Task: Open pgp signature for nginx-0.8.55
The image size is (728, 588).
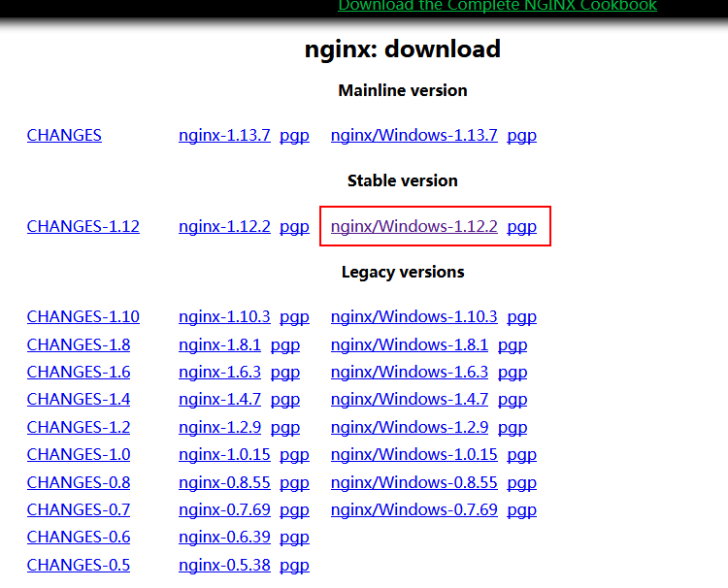Action: [294, 483]
